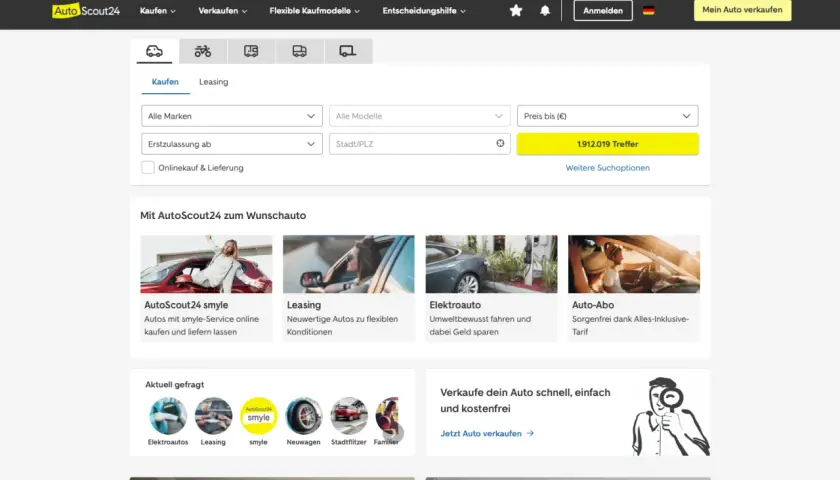Follow the Jetzt Auto verkaufen link
The height and width of the screenshot is (480, 840).
coord(481,433)
